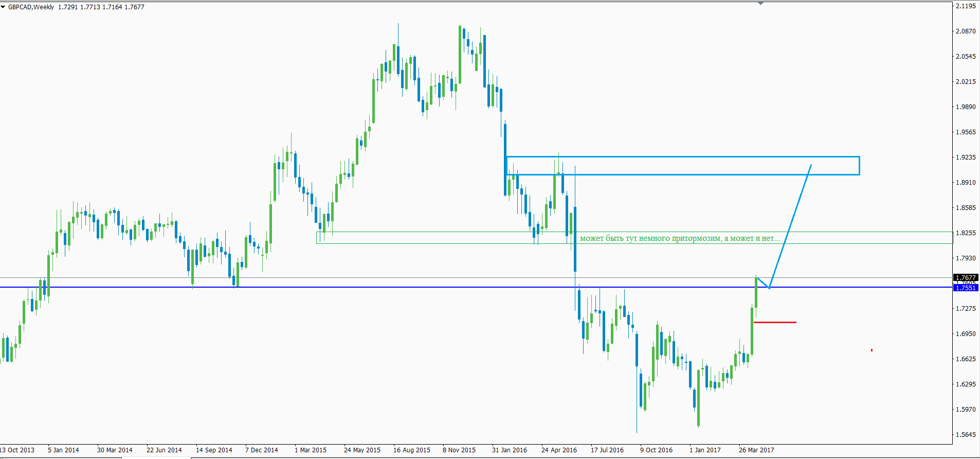Image resolution: width=980 pixels, height=459 pixels.
Task: Select the short red horizontal line object
Action: coord(775,322)
